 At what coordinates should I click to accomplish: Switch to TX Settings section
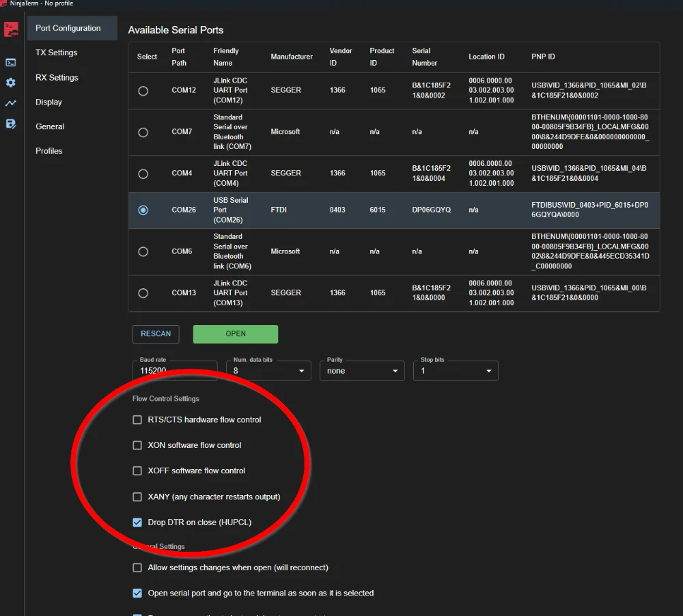56,53
